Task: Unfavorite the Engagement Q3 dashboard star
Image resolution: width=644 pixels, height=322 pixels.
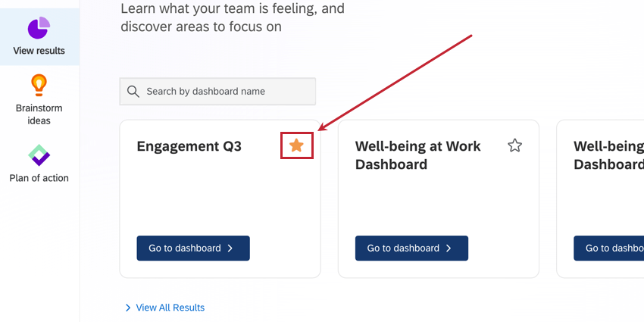Action: pyautogui.click(x=297, y=145)
